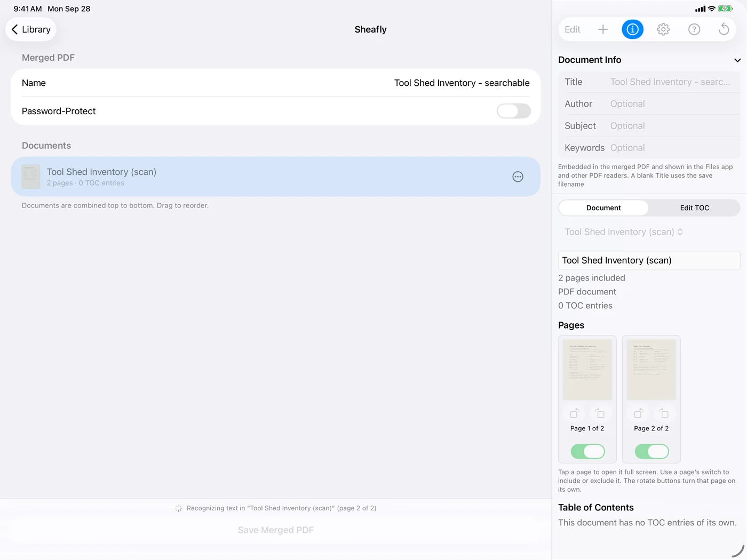This screenshot has height=560, width=747.
Task: Edit the merged PDF Name field
Action: pyautogui.click(x=276, y=83)
